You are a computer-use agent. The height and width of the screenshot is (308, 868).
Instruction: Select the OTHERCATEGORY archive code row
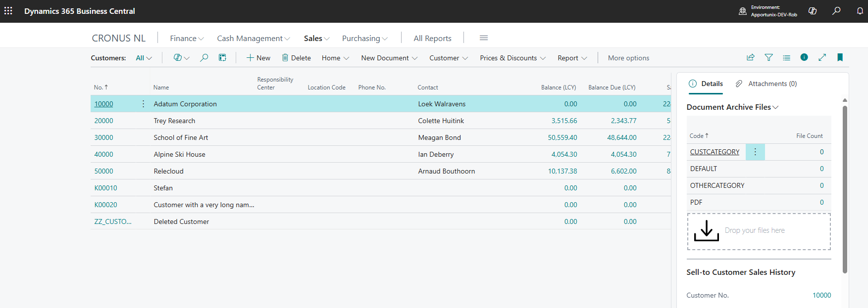(x=759, y=185)
